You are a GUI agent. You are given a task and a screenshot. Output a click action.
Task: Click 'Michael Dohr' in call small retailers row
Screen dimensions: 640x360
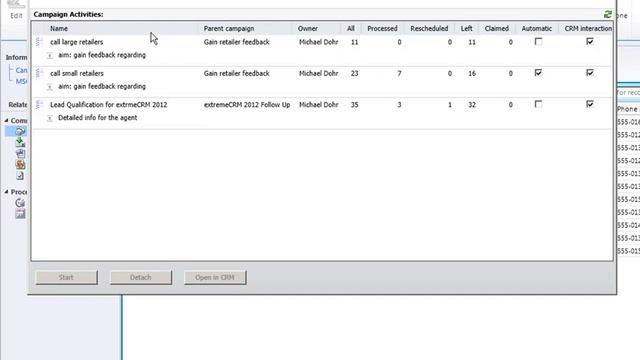pyautogui.click(x=318, y=73)
